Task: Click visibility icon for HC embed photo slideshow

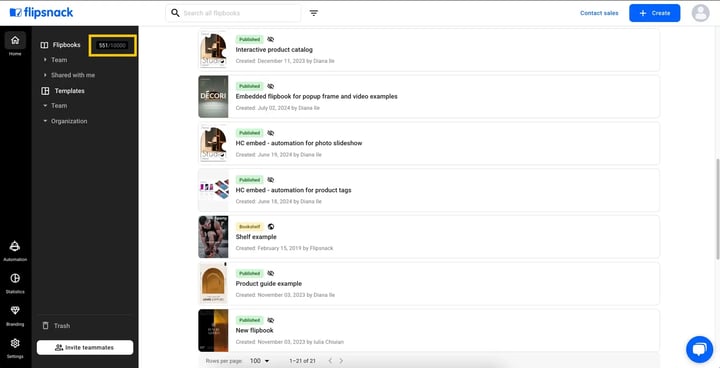Action: (x=270, y=133)
